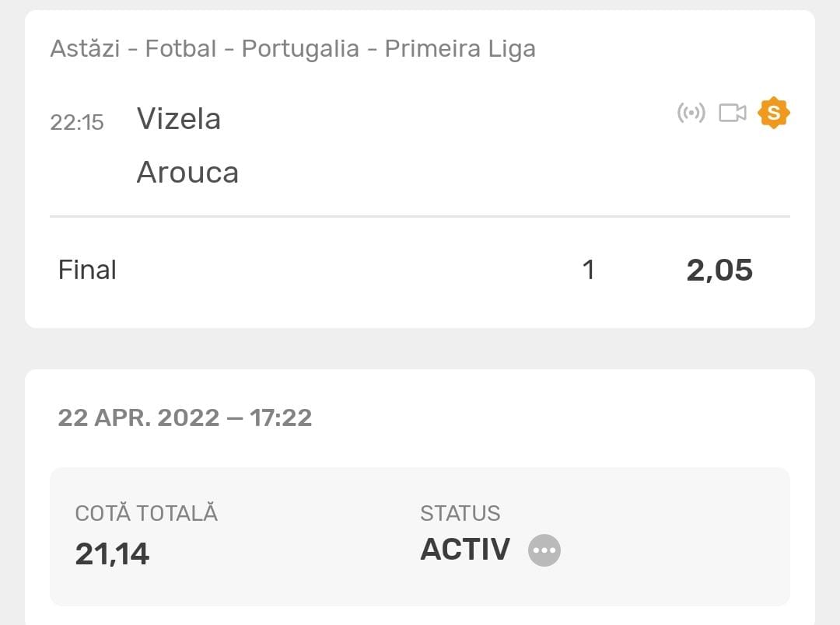840x625 pixels.
Task: Click the word Astăzi in the breadcrumb
Action: pyautogui.click(x=85, y=49)
